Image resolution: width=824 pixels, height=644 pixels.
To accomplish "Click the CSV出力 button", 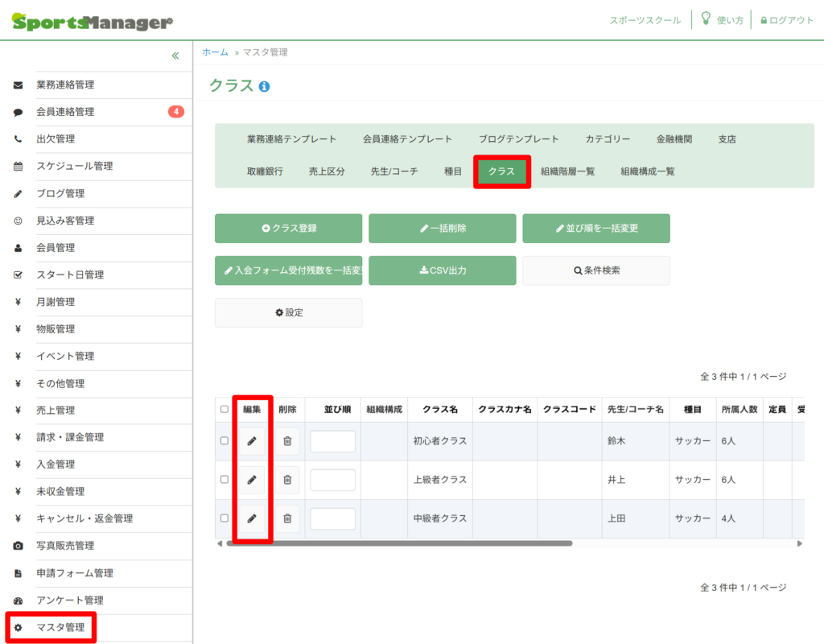I will tap(443, 270).
